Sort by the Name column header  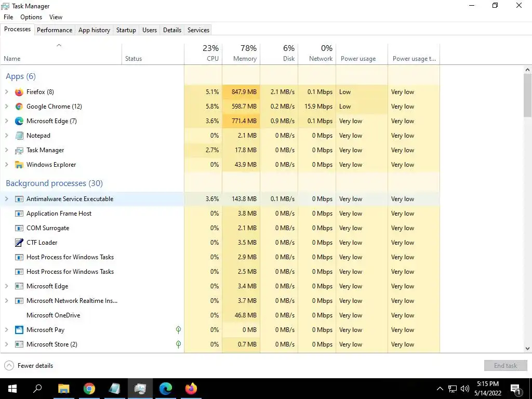click(61, 54)
